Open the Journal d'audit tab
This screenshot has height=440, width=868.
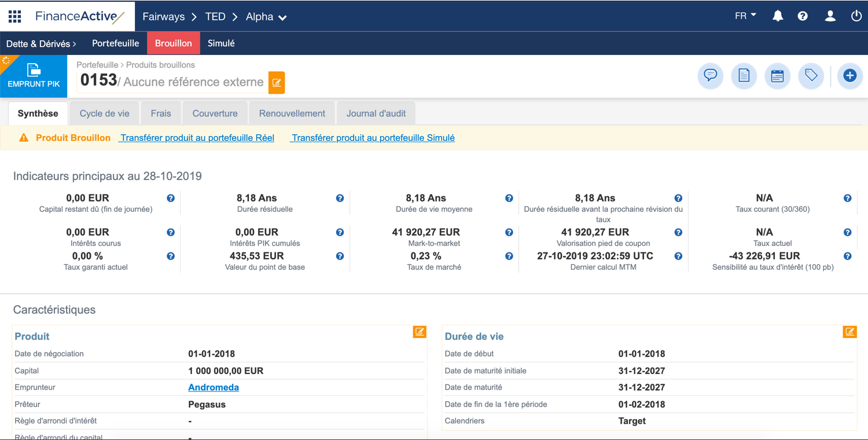click(x=376, y=113)
